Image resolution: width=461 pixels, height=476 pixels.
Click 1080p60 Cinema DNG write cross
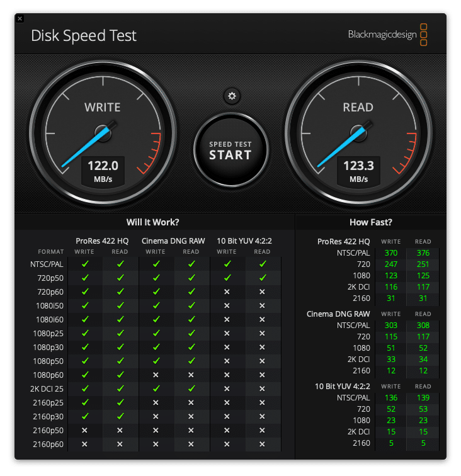click(156, 375)
